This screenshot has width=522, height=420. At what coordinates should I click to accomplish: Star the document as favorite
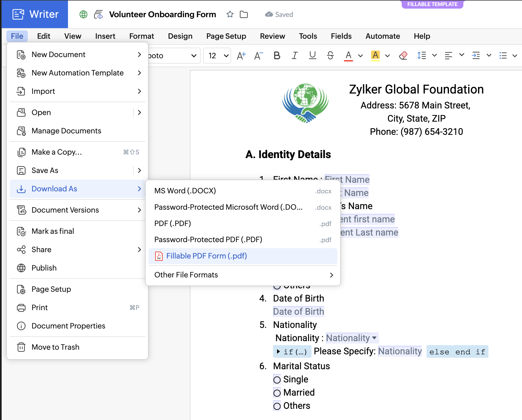pyautogui.click(x=230, y=14)
